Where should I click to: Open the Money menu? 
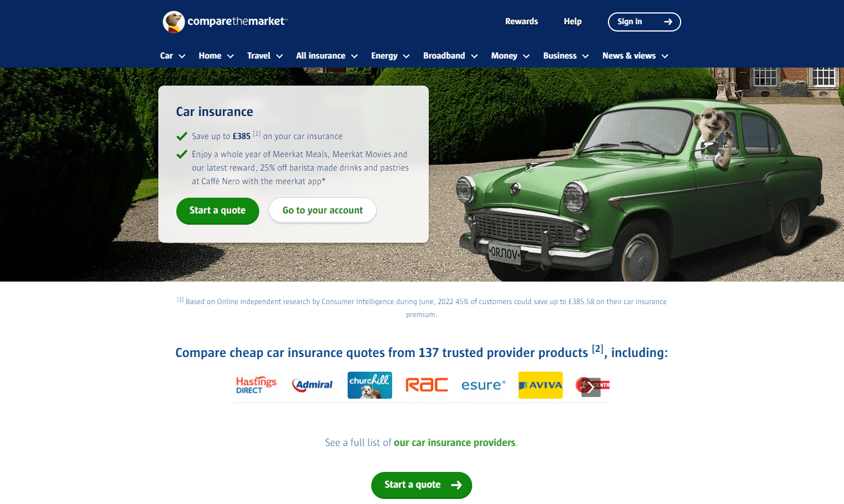pos(510,56)
